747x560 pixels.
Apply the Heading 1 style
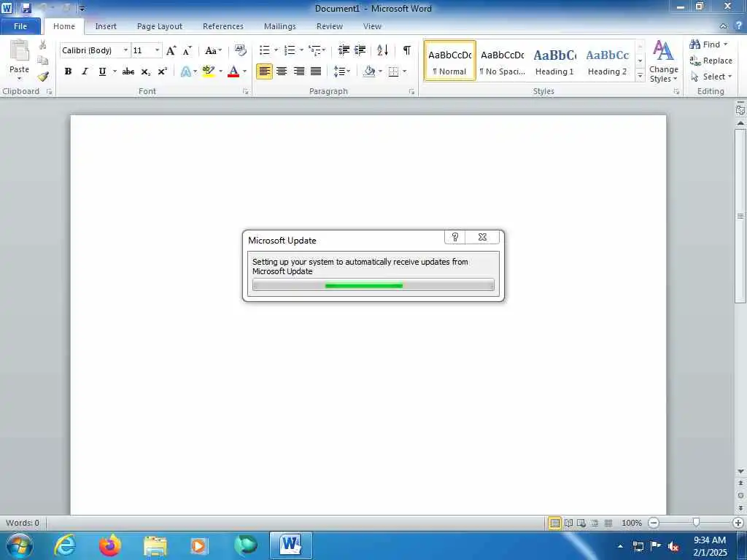point(554,61)
